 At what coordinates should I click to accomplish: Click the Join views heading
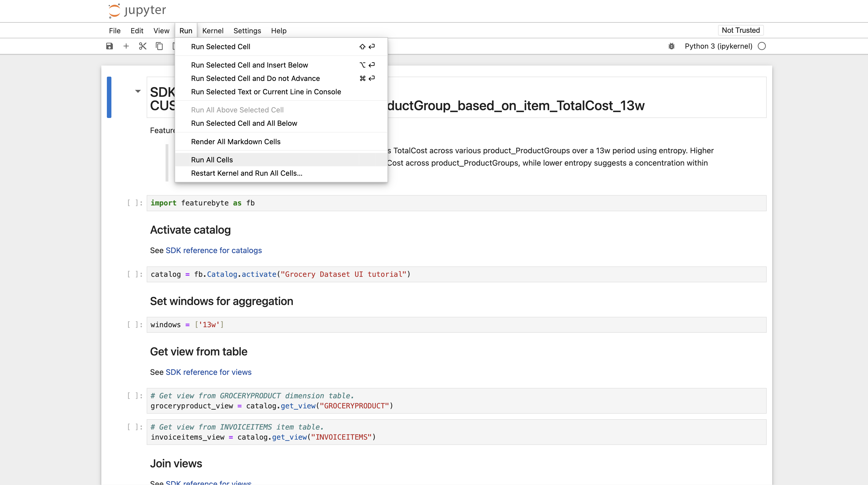click(176, 464)
